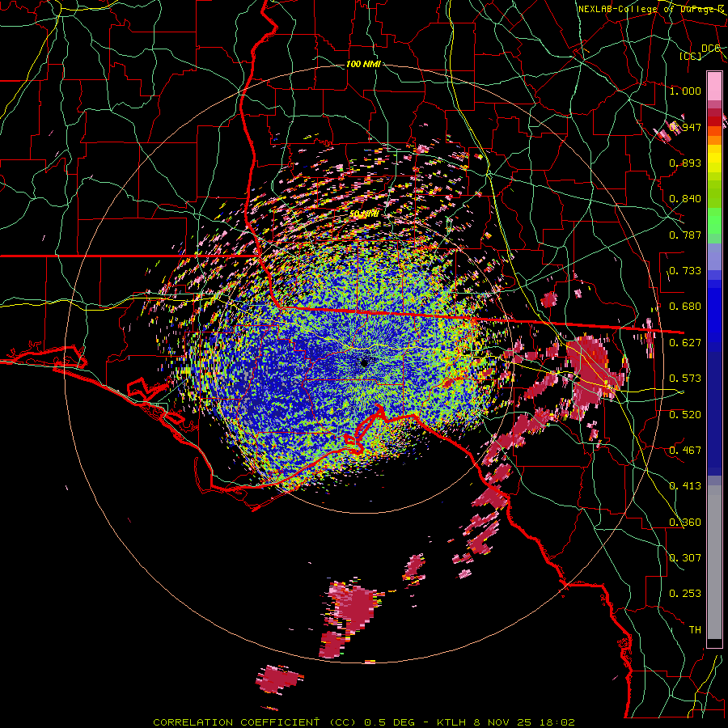Image resolution: width=728 pixels, height=728 pixels.
Task: Pick the light pink swatch on color scale
Action: [x=714, y=86]
